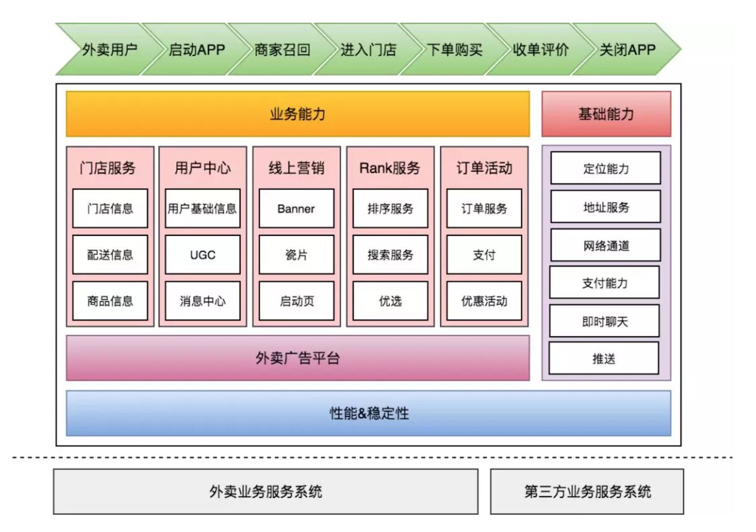The image size is (756, 532).
Task: Open the 第三方业务服务系统 block
Action: coord(589,493)
